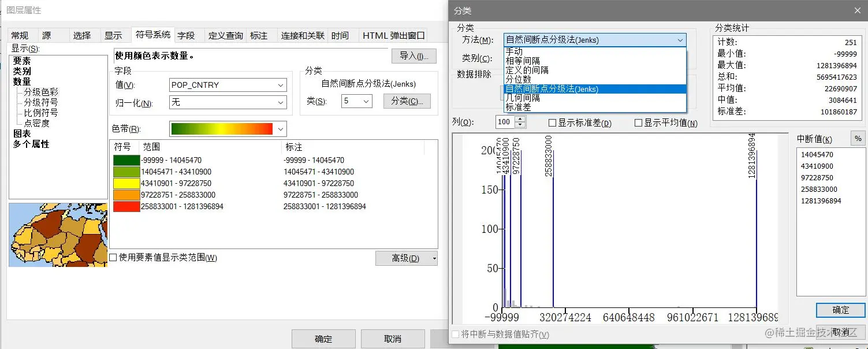The width and height of the screenshot is (868, 349).
Task: Click range text -99999 - 14045470
Action: point(172,160)
